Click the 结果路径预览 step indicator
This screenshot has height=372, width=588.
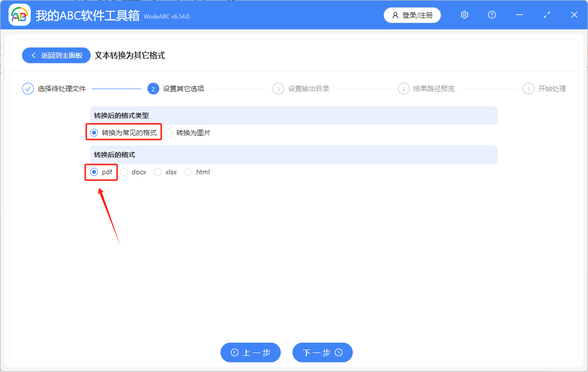pos(403,89)
